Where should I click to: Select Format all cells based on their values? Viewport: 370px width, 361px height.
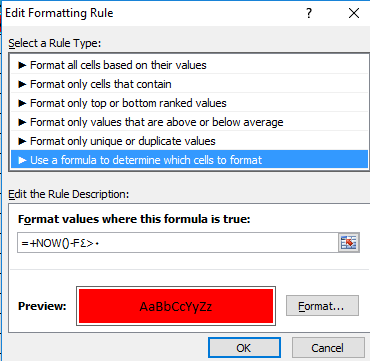pos(189,65)
